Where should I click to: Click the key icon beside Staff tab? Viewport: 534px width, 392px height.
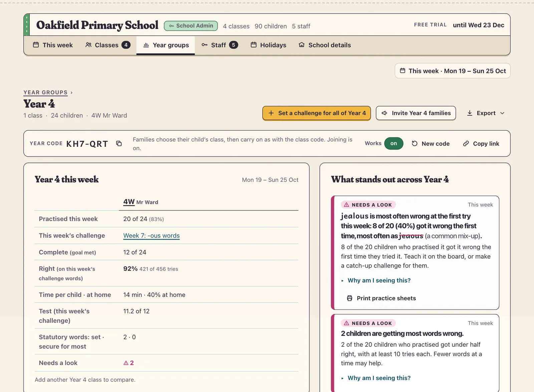205,45
